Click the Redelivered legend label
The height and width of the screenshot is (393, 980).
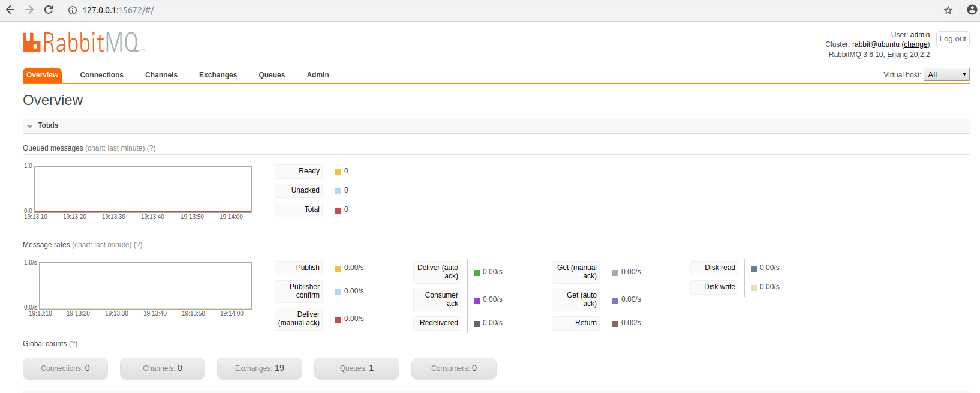point(437,323)
